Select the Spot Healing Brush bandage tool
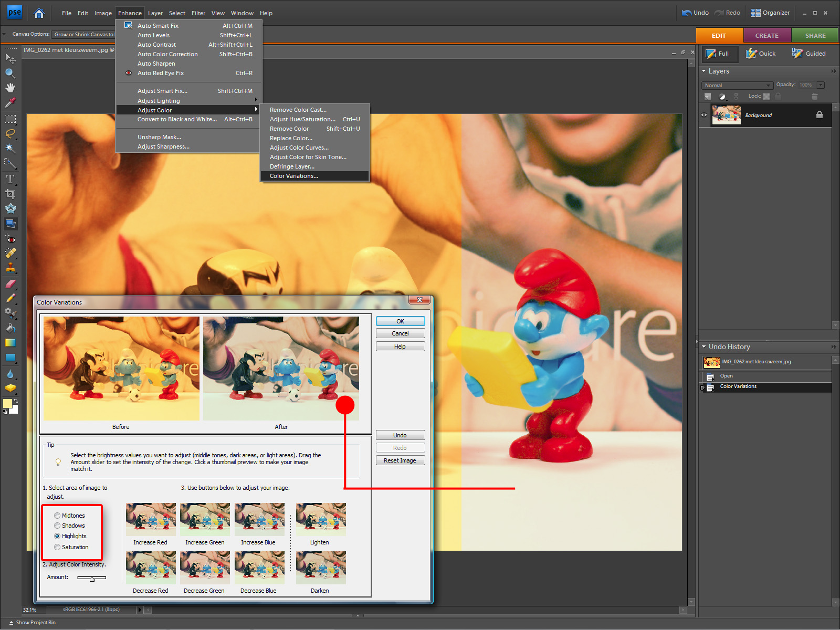 click(x=10, y=253)
